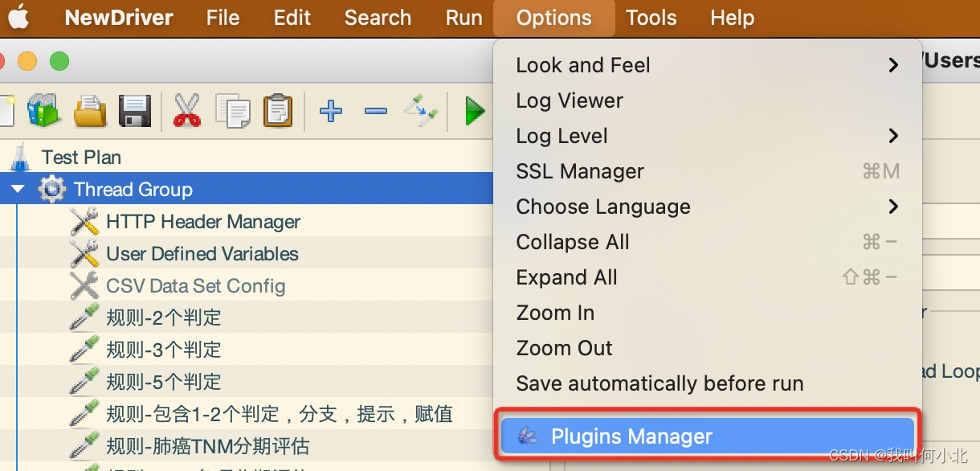This screenshot has width=980, height=471.
Task: Select CSV Data Set Config node
Action: pyautogui.click(x=195, y=286)
